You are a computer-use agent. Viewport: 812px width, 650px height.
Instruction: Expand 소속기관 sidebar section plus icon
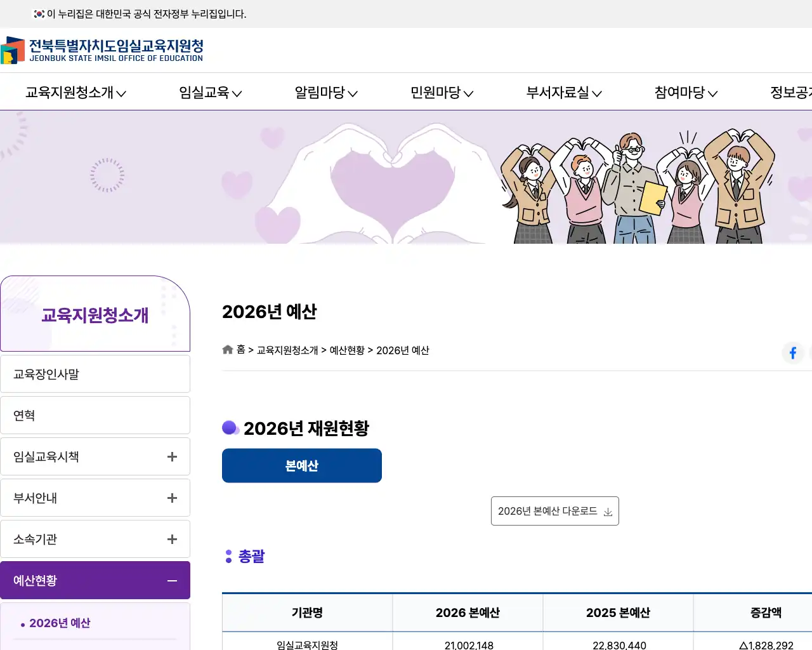pos(172,540)
